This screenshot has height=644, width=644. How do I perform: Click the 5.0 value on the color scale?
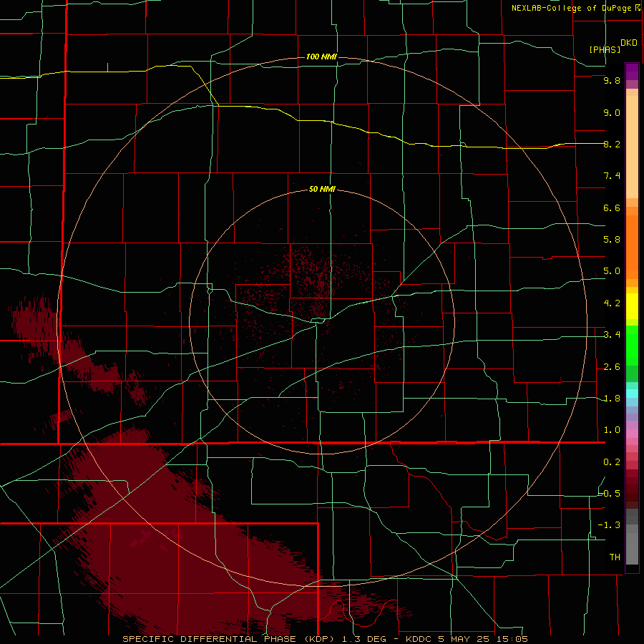[612, 271]
